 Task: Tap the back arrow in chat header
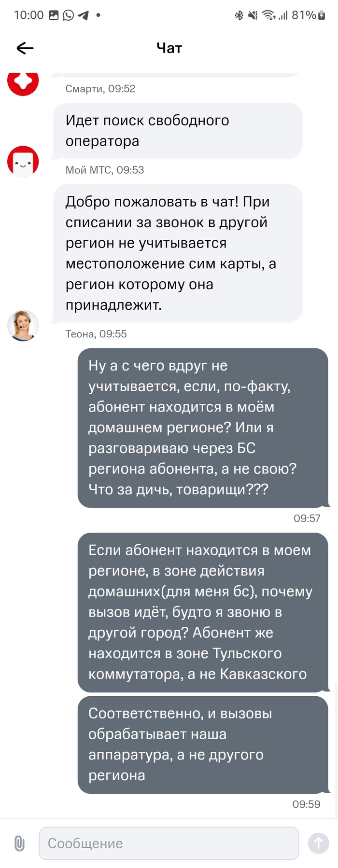(25, 48)
